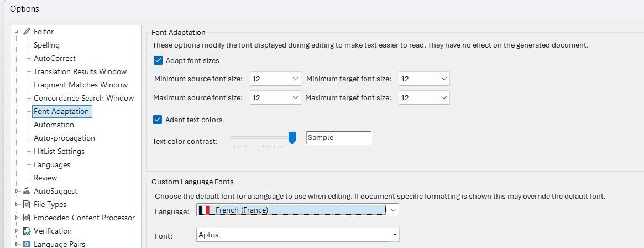Click the Aptos font field
Viewport: 644px width, 248px height.
tap(293, 235)
